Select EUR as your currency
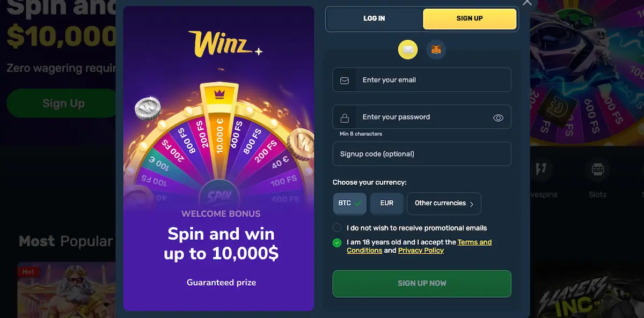644x318 pixels. point(386,203)
